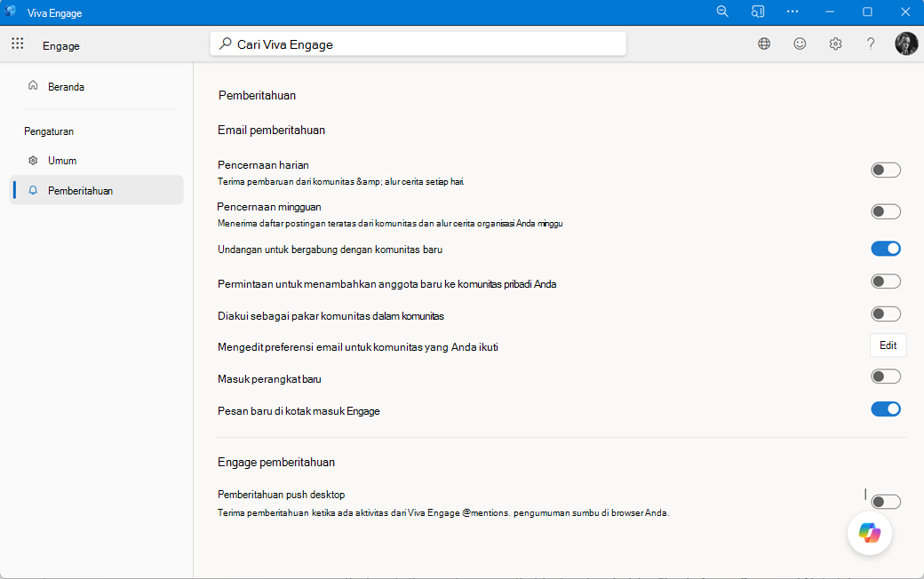The width and height of the screenshot is (924, 579).
Task: Click the globe language icon
Action: click(764, 44)
